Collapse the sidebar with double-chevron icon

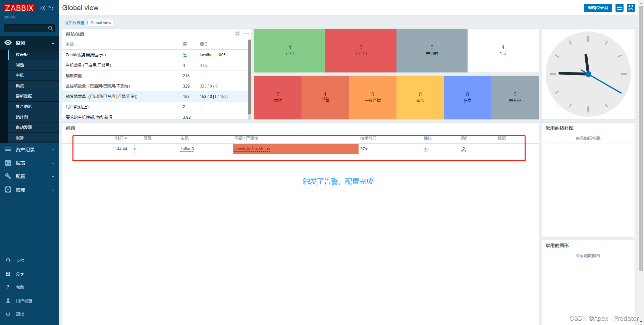click(x=43, y=8)
